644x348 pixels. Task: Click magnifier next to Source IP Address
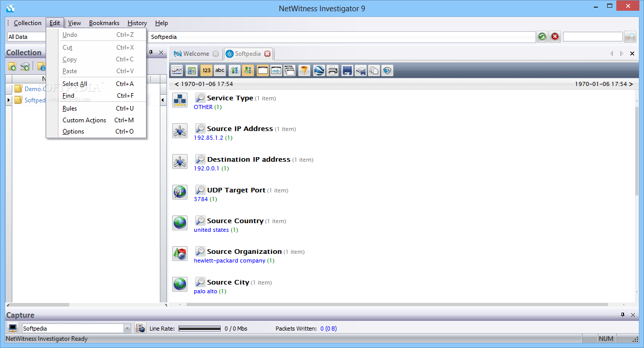tap(200, 128)
